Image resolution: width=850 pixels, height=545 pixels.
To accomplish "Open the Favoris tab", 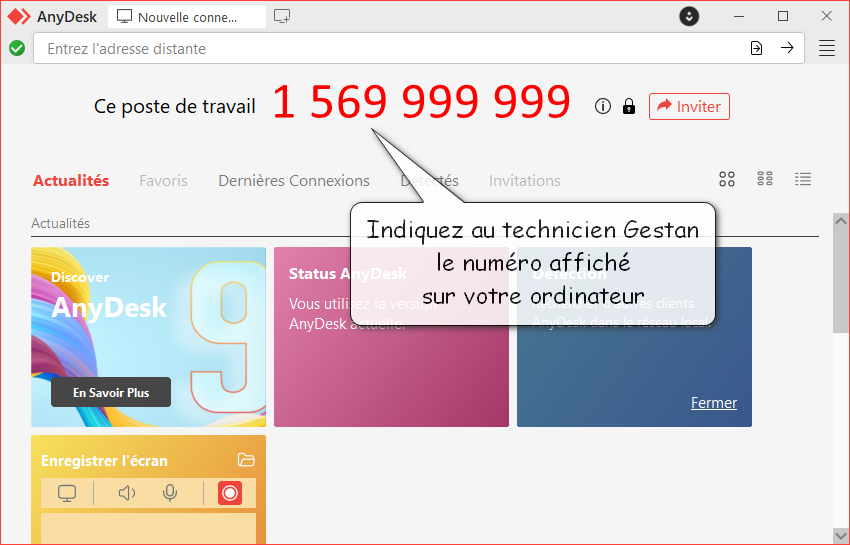I will (163, 181).
